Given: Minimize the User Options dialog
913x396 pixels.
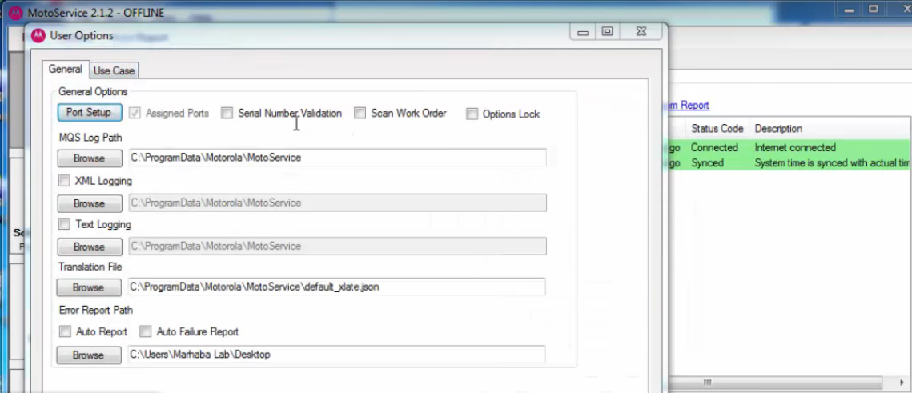Looking at the screenshot, I should point(583,32).
